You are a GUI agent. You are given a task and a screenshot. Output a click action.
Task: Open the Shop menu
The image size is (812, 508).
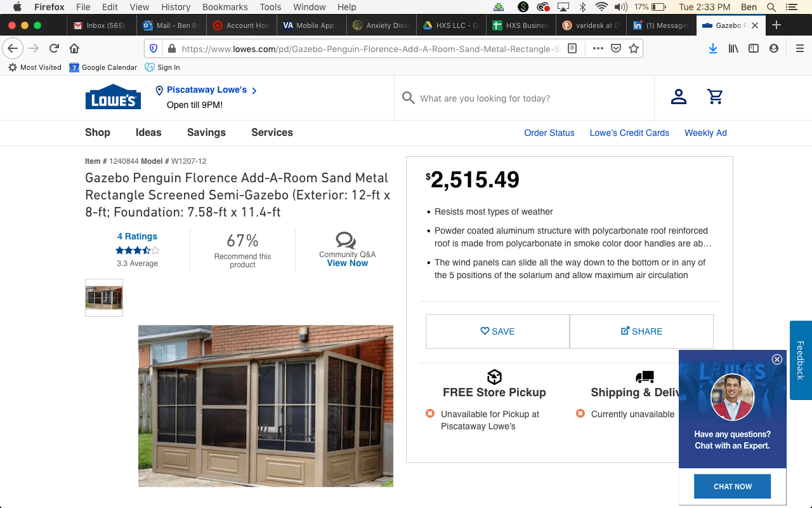pos(98,132)
